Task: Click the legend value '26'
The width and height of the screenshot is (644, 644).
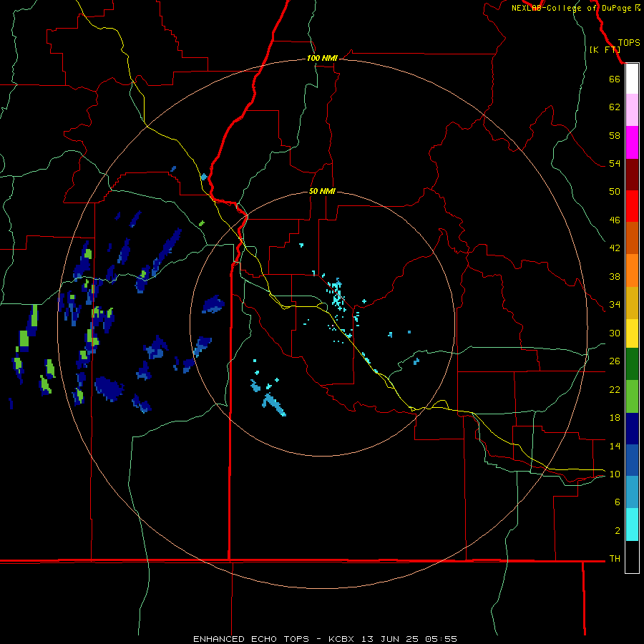Action: [x=615, y=361]
